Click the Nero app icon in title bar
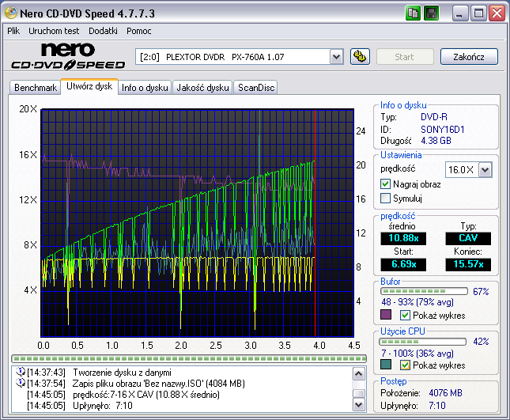The image size is (510, 420). (x=11, y=13)
